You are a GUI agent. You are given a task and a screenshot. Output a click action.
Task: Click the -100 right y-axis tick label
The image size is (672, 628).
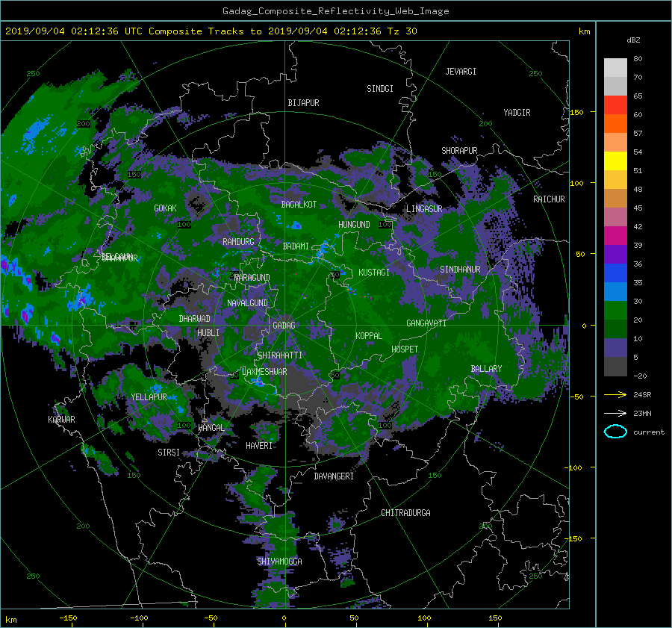pos(574,467)
